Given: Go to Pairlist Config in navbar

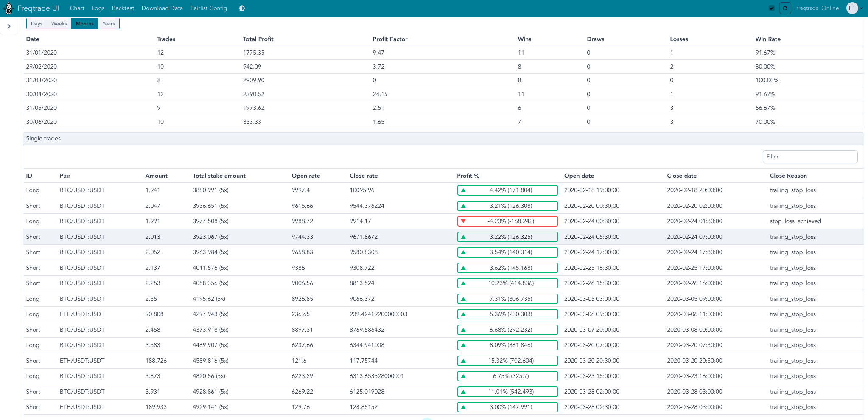Looking at the screenshot, I should [208, 8].
